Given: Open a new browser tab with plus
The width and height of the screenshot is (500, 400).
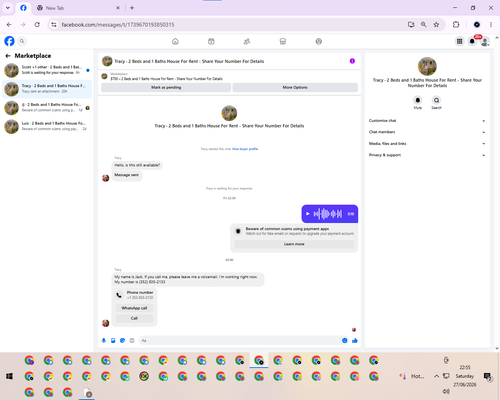Looking at the screenshot, I should [132, 8].
